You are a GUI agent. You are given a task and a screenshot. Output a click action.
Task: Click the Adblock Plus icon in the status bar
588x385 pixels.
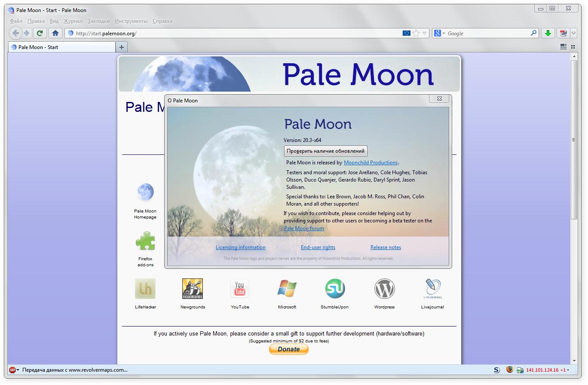(12, 370)
